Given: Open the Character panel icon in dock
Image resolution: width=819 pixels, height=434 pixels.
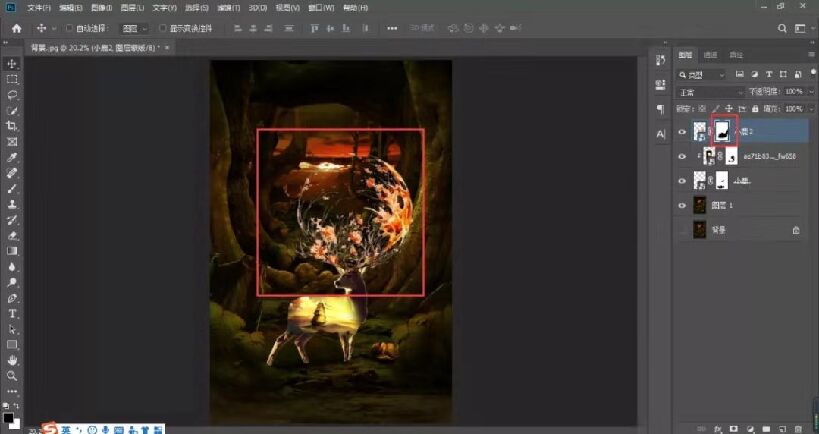Looking at the screenshot, I should pyautogui.click(x=660, y=134).
